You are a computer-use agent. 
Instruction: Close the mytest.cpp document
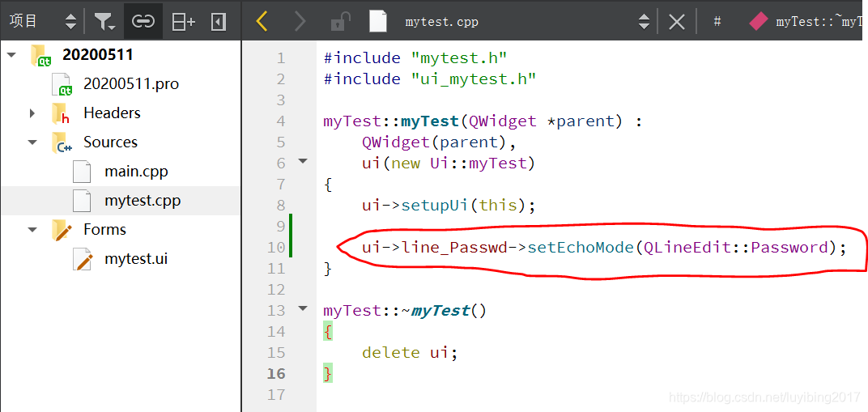click(x=676, y=22)
